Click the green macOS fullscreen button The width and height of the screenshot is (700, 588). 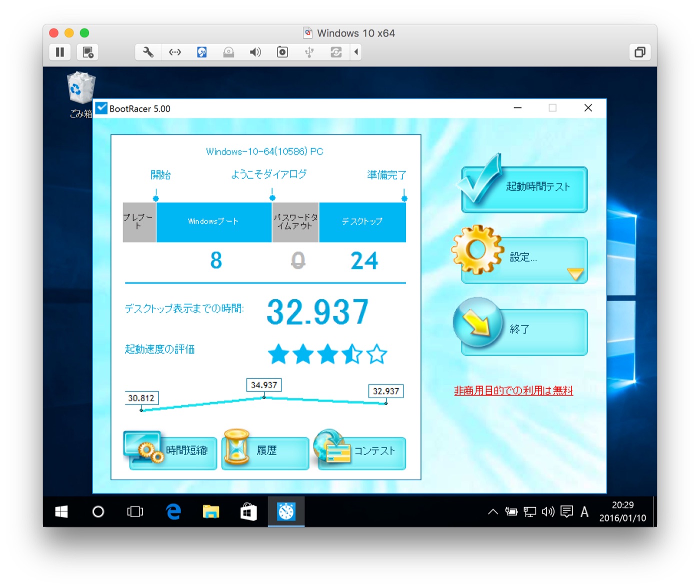(x=84, y=33)
